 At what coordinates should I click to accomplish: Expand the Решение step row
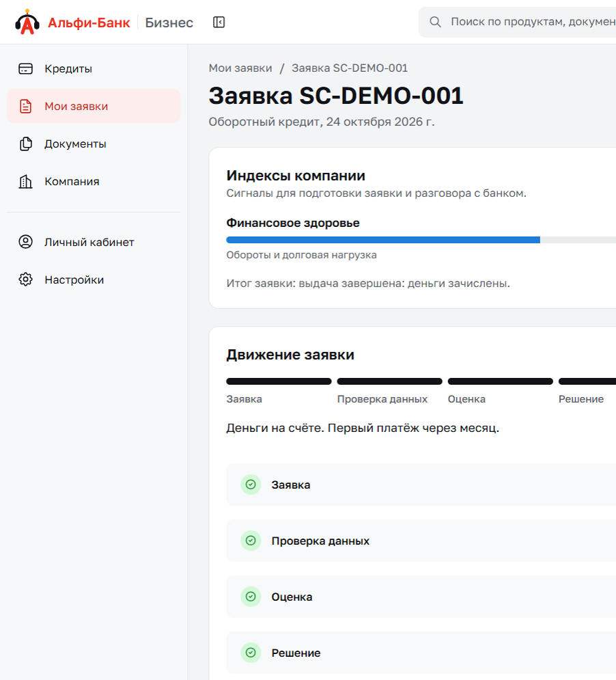[x=421, y=652]
